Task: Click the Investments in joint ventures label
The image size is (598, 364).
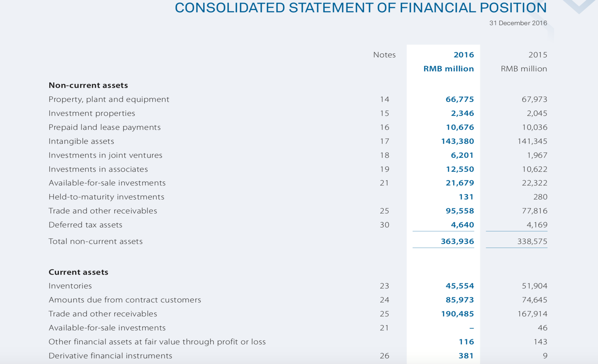Action: [105, 155]
